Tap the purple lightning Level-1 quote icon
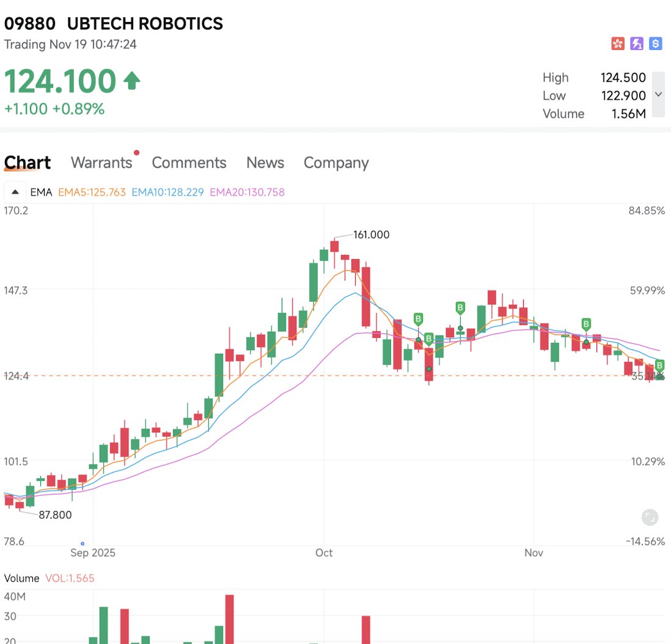671x644 pixels. pos(636,43)
